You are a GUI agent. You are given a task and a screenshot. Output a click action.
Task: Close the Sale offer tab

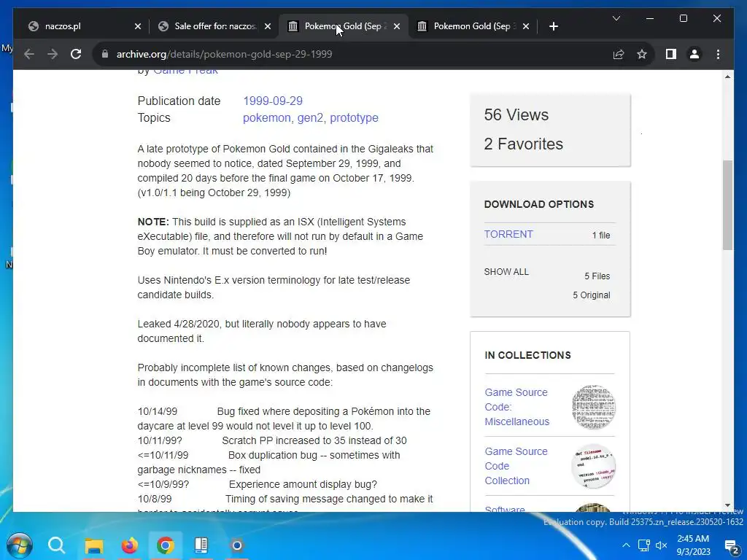click(268, 26)
